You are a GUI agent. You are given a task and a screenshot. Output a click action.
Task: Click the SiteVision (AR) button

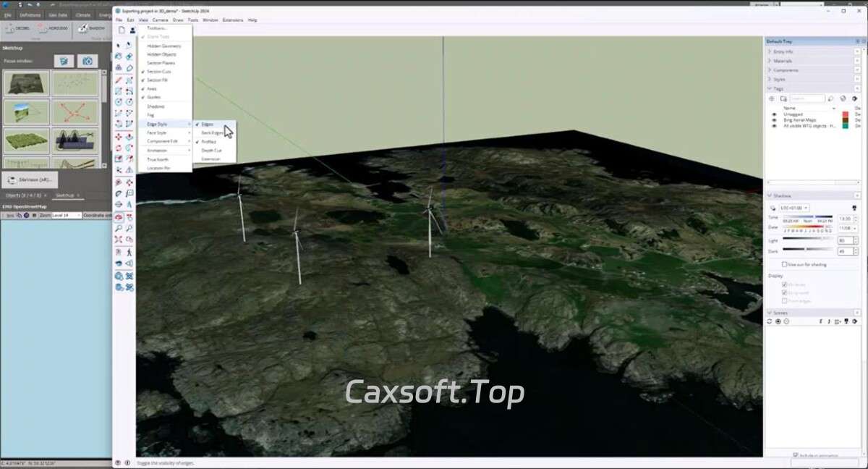coord(30,179)
